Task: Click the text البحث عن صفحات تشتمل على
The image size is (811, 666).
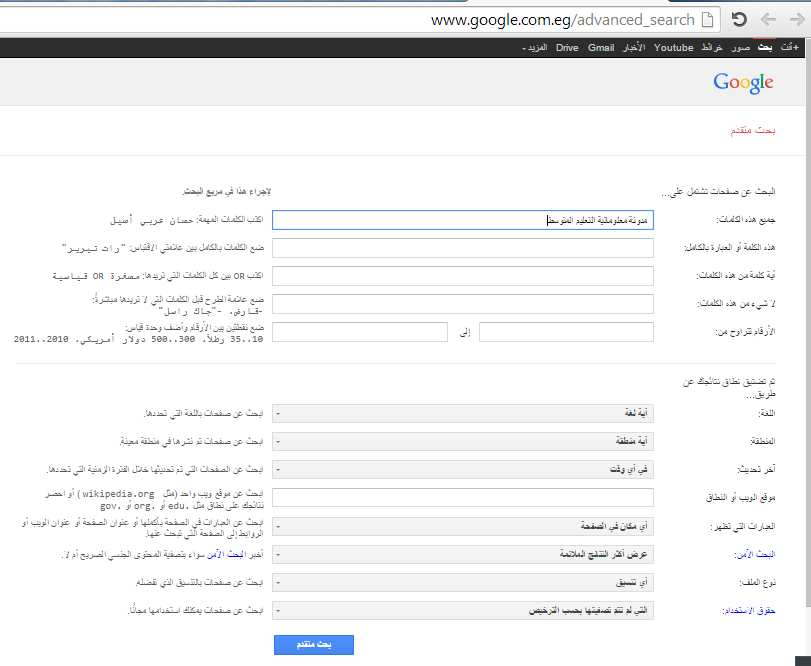Action: tap(718, 192)
